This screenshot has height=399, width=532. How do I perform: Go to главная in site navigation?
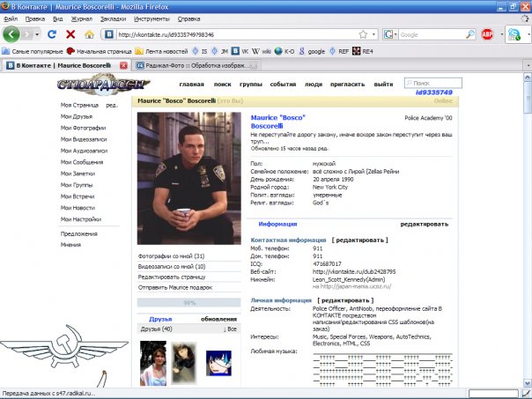[x=191, y=85]
